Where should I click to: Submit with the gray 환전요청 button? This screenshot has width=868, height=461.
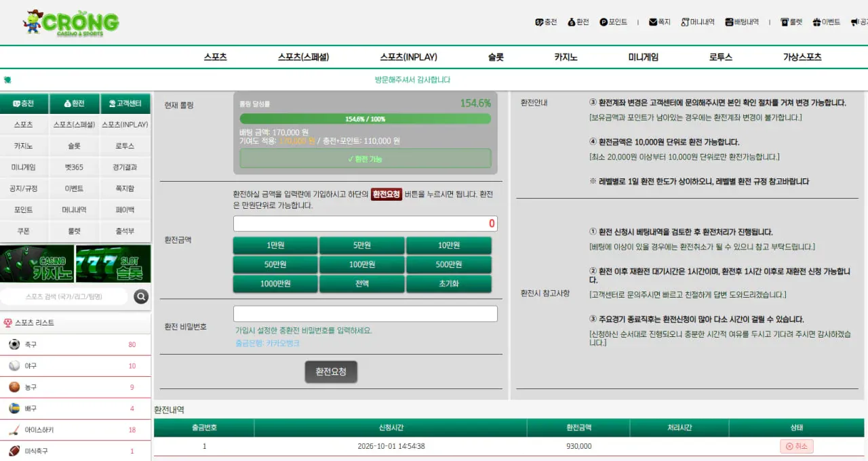click(x=331, y=372)
